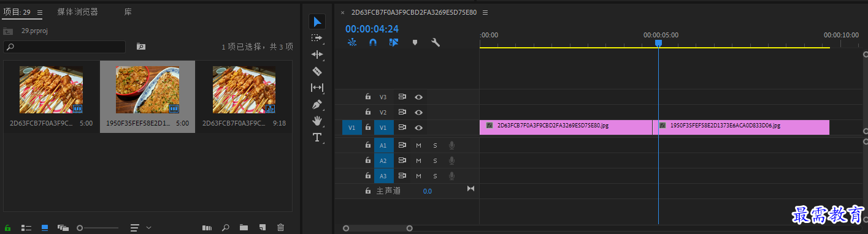Toggle timeline snapping magnet
This screenshot has height=234, width=868.
(373, 42)
